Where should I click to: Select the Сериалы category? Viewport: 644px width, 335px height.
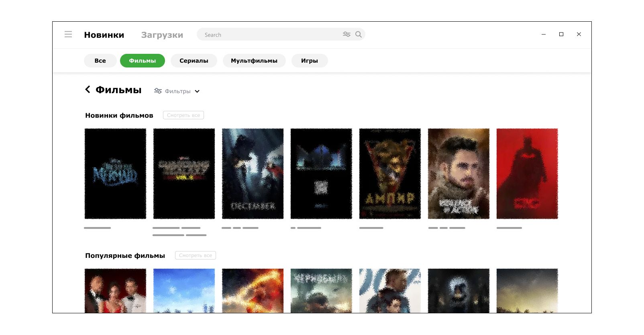[x=194, y=61]
